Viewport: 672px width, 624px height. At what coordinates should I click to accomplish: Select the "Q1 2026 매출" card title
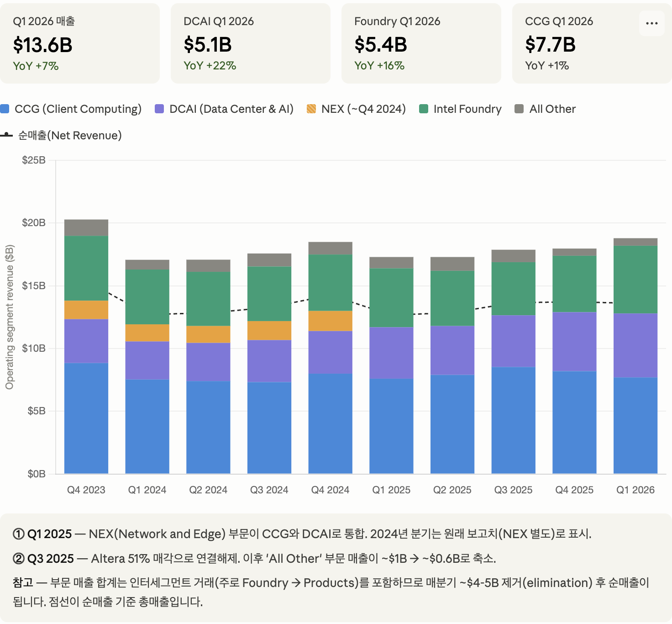click(44, 21)
